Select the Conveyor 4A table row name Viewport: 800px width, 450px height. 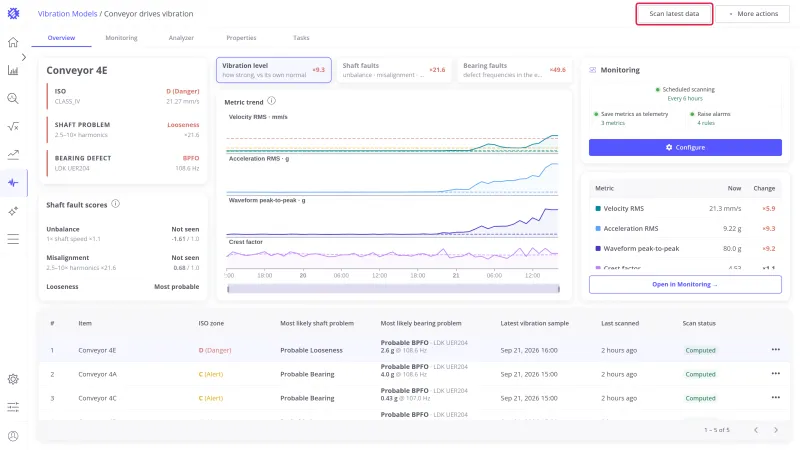(x=97, y=374)
